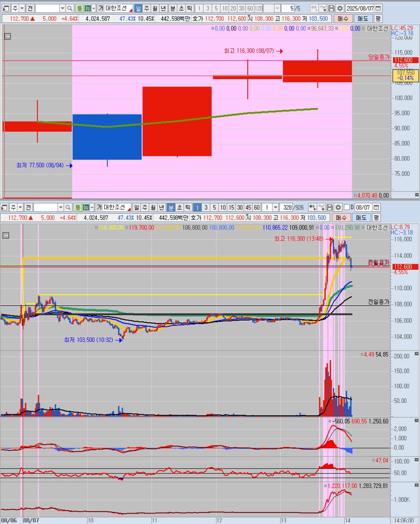The width and height of the screenshot is (420, 524).
Task: Open the interval dropdown showing 1 in the bottom toolbar
Action: coord(275,207)
